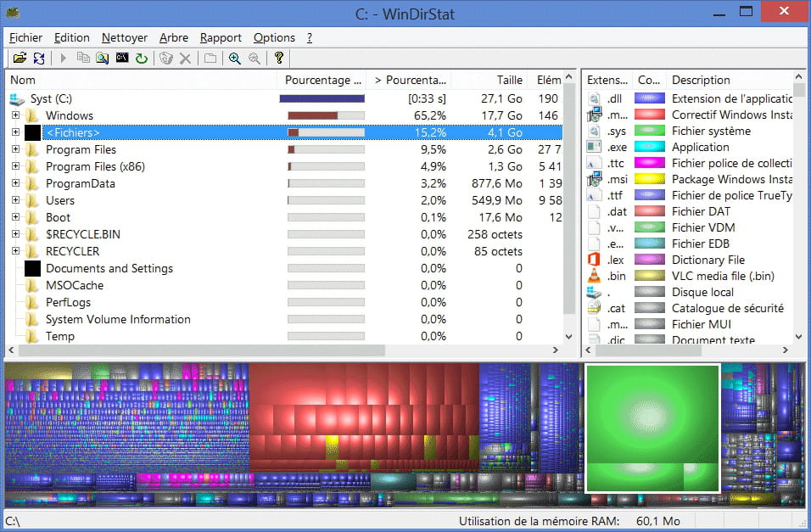Viewport: 811px width, 532px height.
Task: Expand the Boot folder node
Action: click(15, 217)
